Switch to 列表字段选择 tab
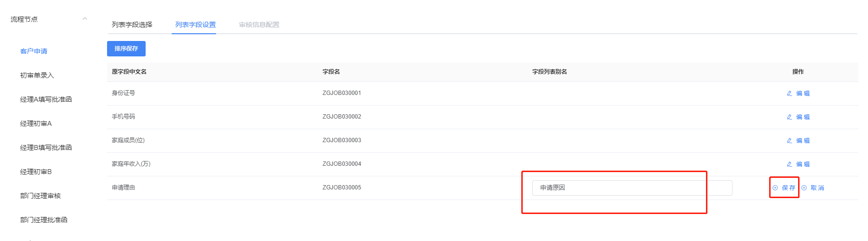868x241 pixels. (x=132, y=25)
